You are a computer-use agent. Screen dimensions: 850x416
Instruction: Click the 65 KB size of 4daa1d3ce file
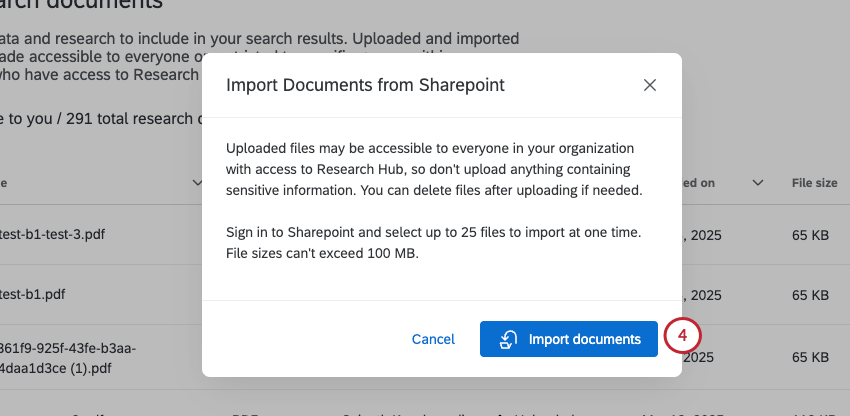tap(810, 357)
